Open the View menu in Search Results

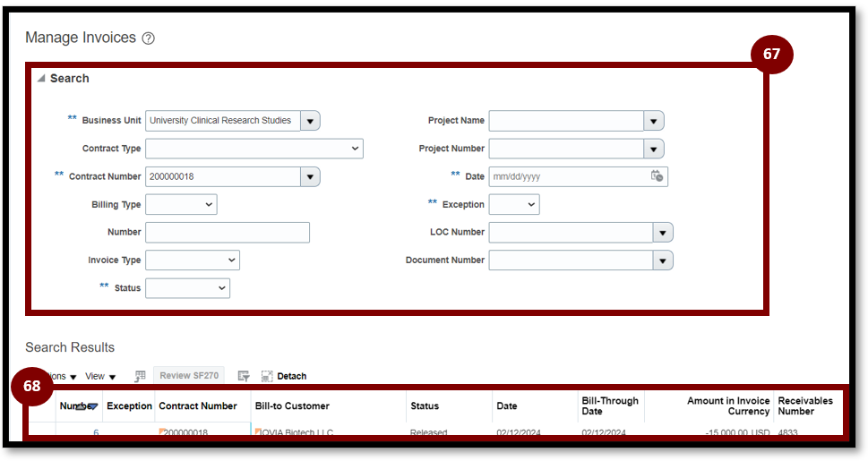[100, 376]
